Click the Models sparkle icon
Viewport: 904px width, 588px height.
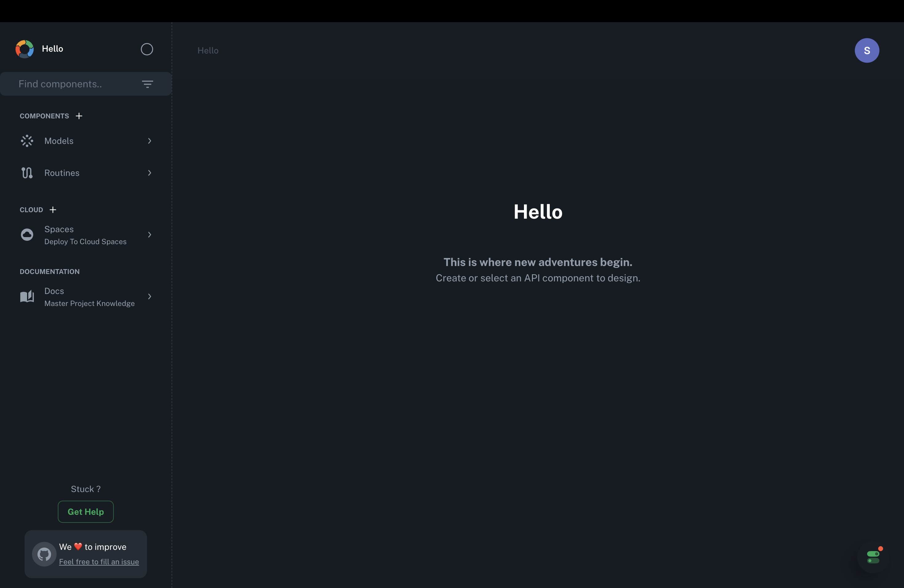click(x=27, y=141)
